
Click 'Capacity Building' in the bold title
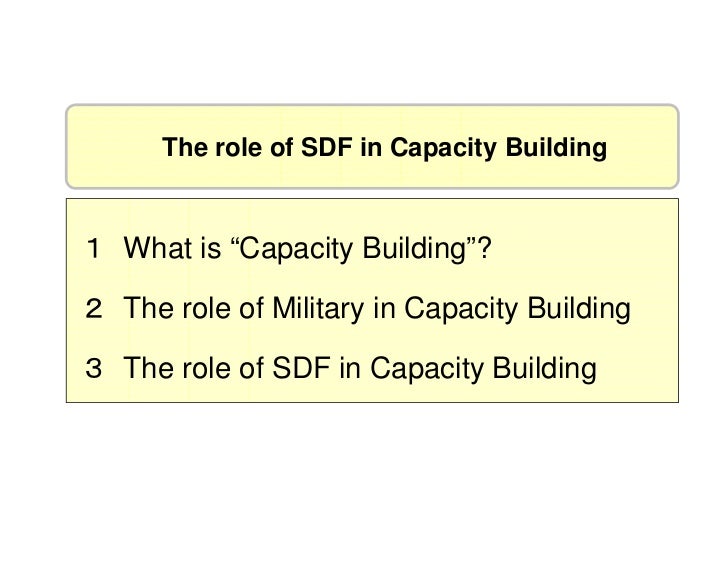click(x=497, y=149)
